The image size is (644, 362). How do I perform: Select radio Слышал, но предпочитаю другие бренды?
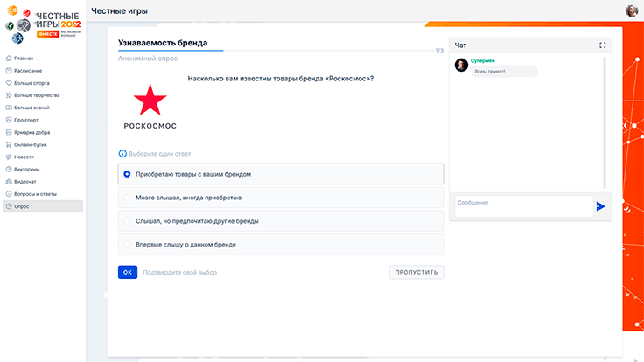(x=127, y=221)
